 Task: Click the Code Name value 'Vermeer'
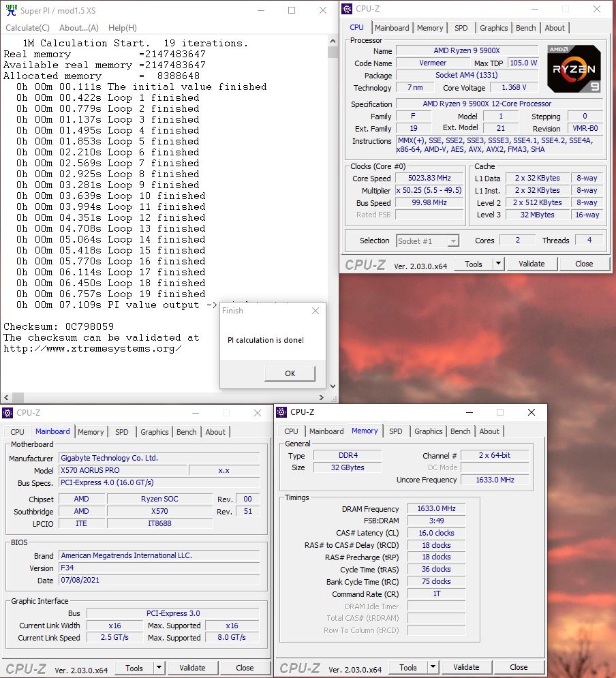click(433, 63)
